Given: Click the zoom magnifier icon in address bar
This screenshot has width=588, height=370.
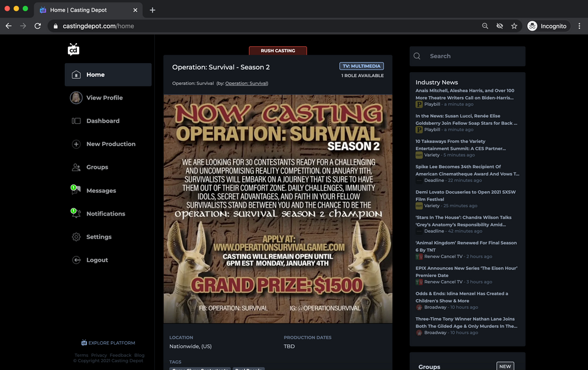Looking at the screenshot, I should coord(485,26).
